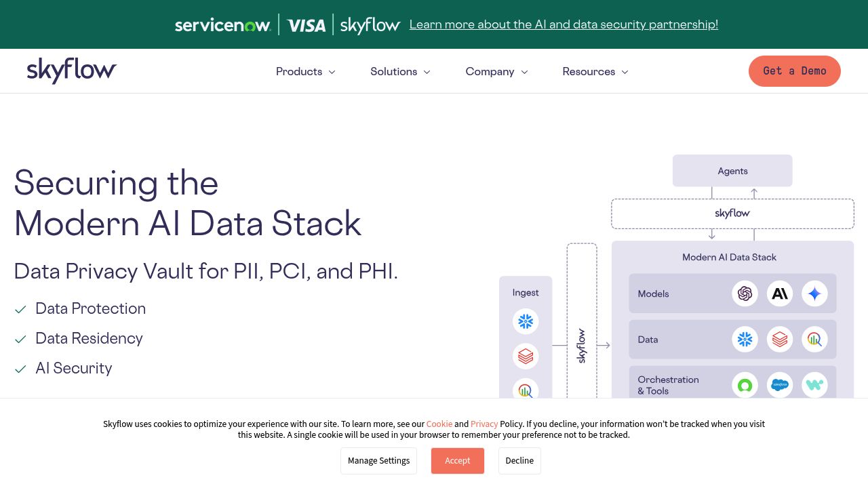Viewport: 868px width, 488px height.
Task: Open the Products menu label
Action: (x=299, y=72)
